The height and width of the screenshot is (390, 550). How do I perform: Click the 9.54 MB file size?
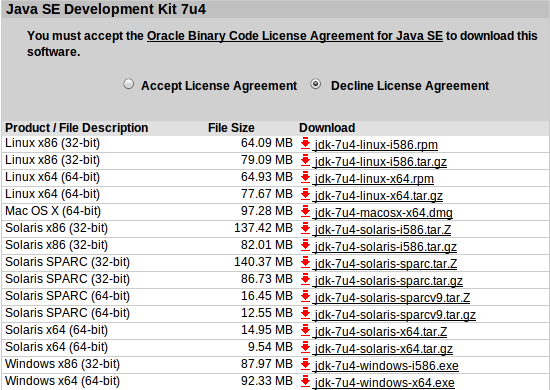pos(270,347)
